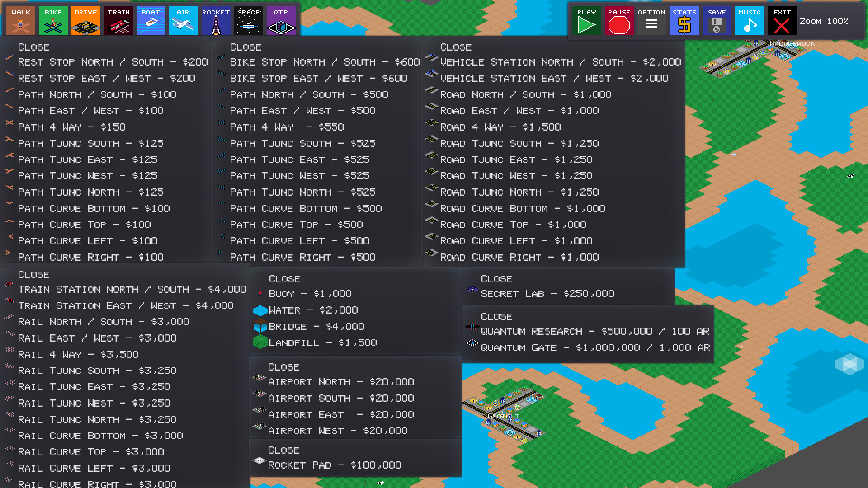Click the light blue hexagon cursor tile
The height and width of the screenshot is (488, 868).
click(850, 364)
